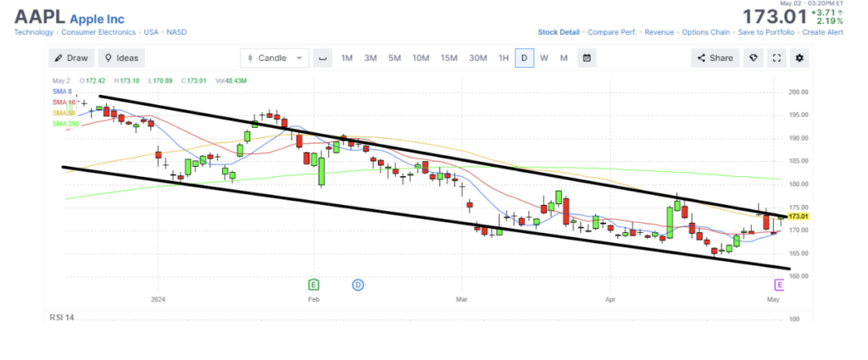Open the Consumer Electronics industry link
The height and width of the screenshot is (360, 868).
tap(98, 32)
